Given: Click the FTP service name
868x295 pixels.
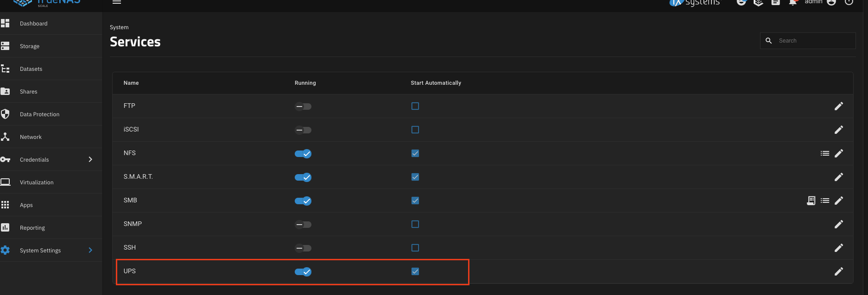Looking at the screenshot, I should coord(129,106).
